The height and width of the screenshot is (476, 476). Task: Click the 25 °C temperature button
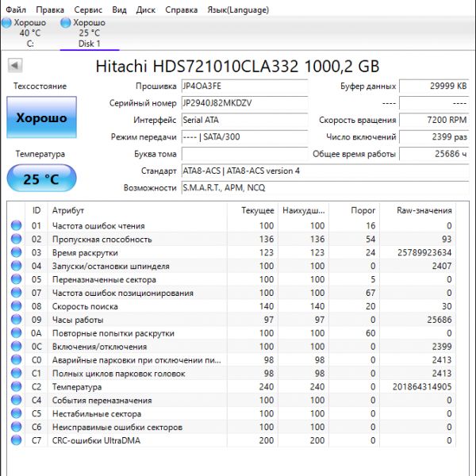(x=41, y=178)
